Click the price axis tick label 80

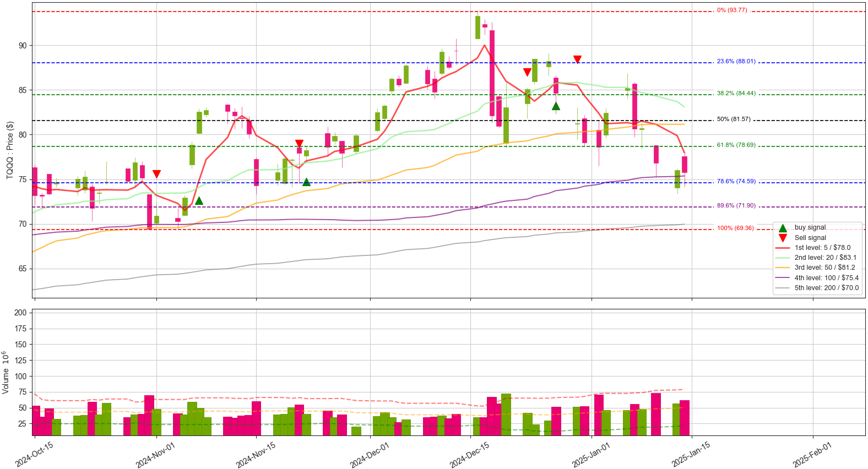click(x=23, y=135)
